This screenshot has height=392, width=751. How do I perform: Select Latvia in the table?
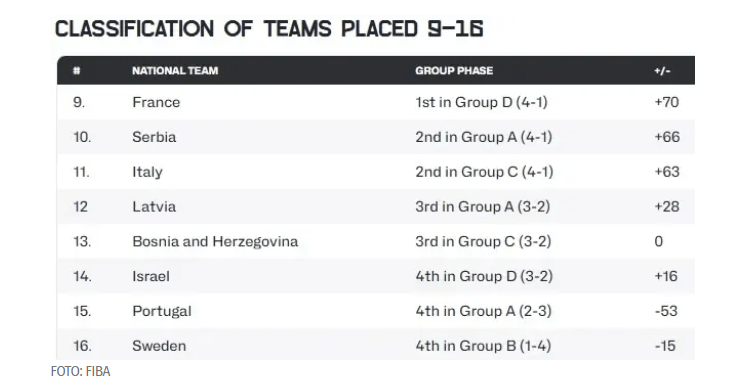coord(154,207)
